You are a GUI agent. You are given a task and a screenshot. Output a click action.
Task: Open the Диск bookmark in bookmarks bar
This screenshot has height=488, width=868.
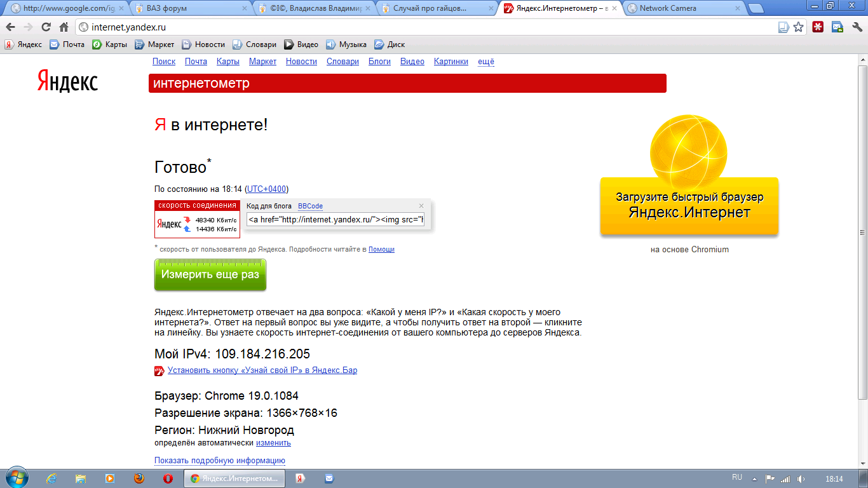pos(390,44)
